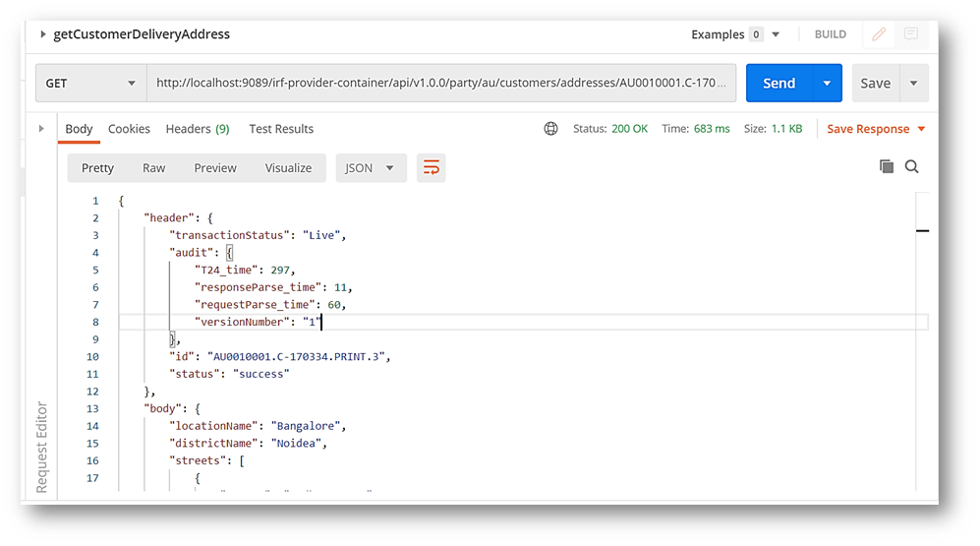Select the Raw view mode
980x546 pixels.
pyautogui.click(x=153, y=168)
